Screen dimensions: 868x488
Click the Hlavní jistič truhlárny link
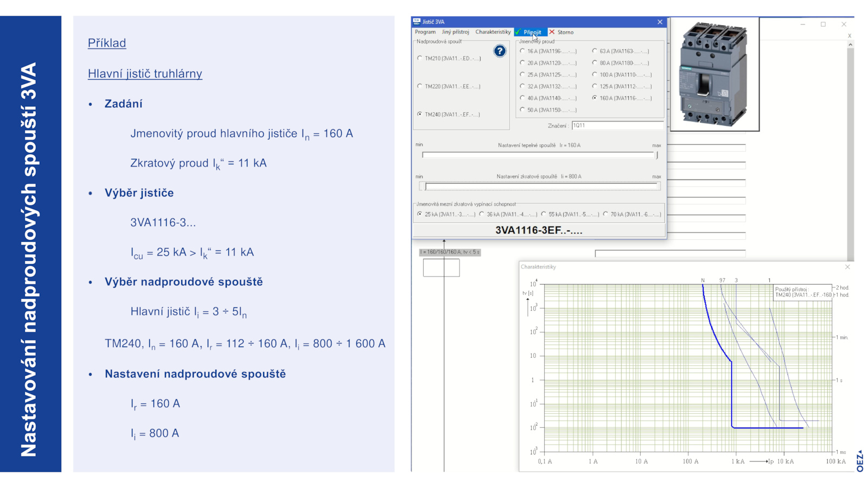(x=145, y=73)
